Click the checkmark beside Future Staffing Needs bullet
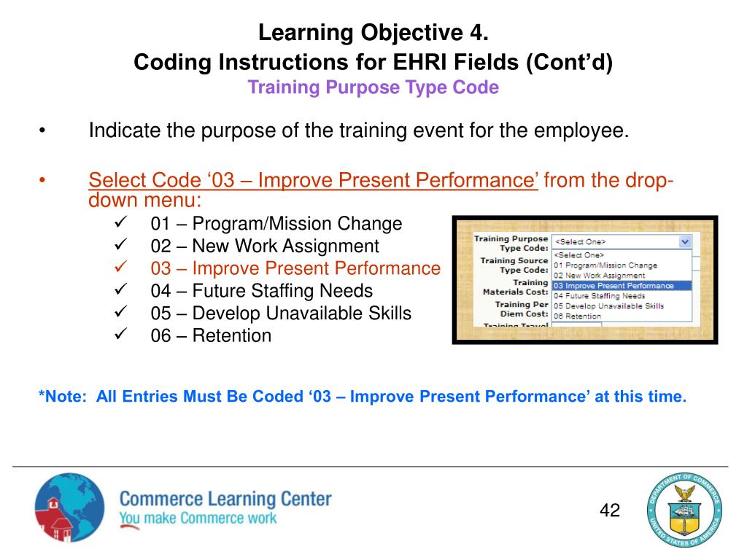This screenshot has width=747, height=560. (x=122, y=289)
